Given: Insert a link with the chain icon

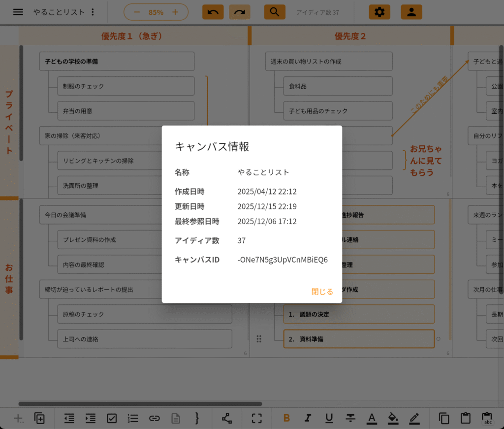Looking at the screenshot, I should point(154,418).
